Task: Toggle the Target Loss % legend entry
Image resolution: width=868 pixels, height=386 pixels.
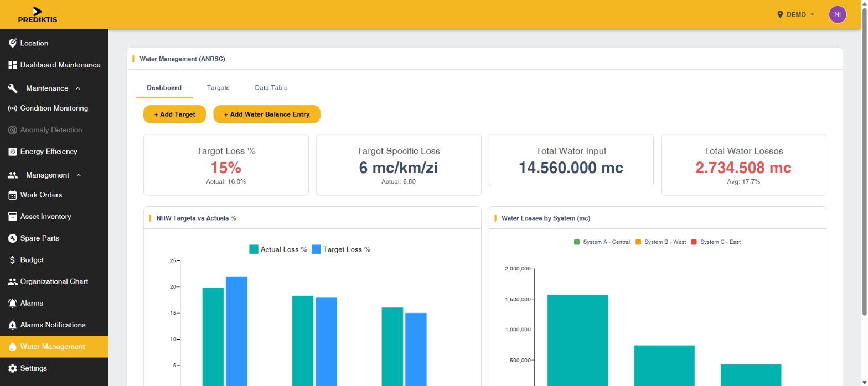Action: [342, 249]
